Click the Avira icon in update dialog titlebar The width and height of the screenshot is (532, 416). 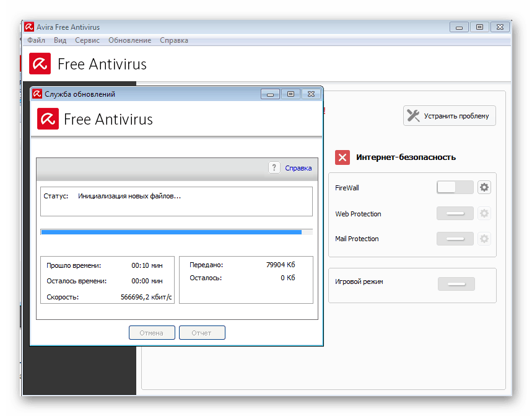point(37,94)
